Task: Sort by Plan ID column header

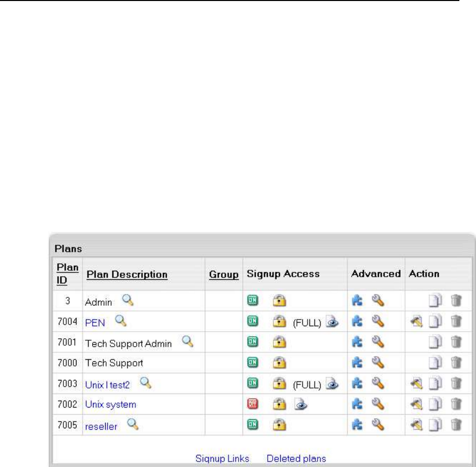Action: [67, 274]
